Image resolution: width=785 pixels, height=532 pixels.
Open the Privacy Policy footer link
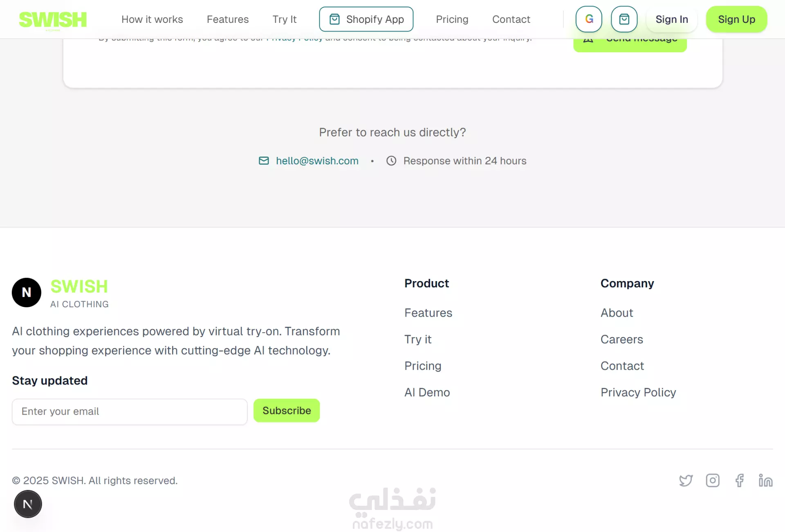click(638, 392)
